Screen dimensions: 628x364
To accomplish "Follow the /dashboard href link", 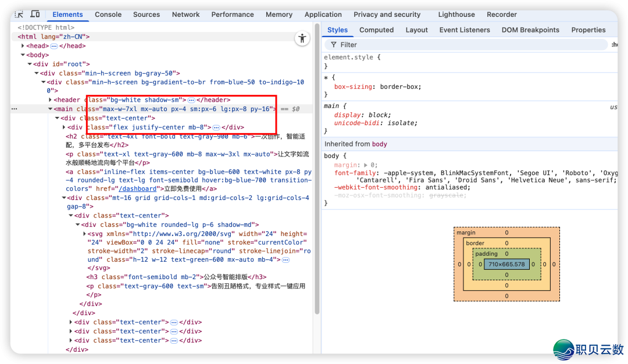I will (137, 188).
